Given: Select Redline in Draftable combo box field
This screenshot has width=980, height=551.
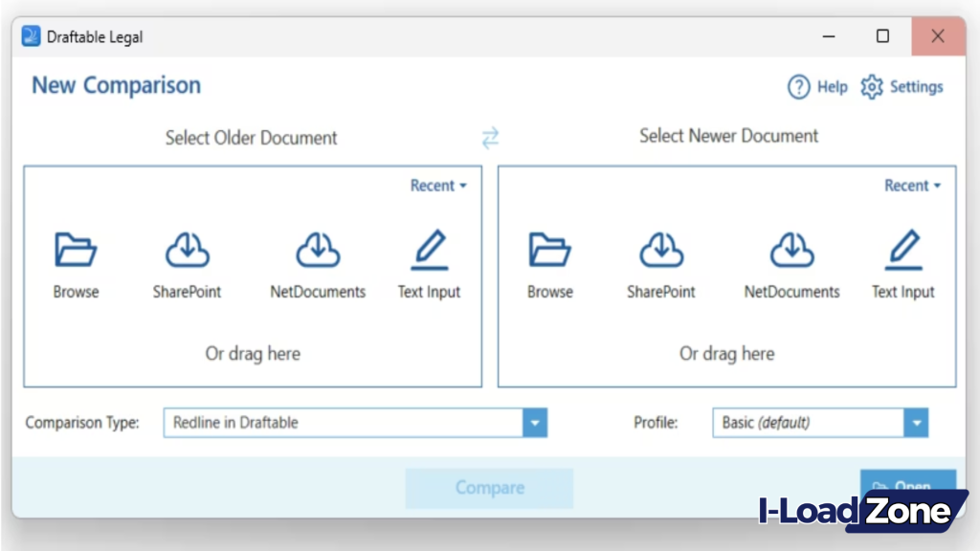Looking at the screenshot, I should pos(345,423).
